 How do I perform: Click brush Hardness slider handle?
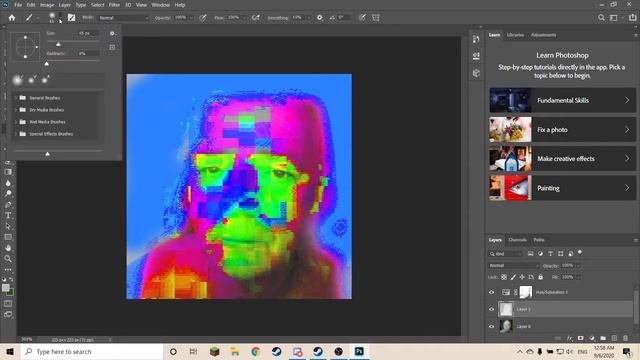tap(47, 64)
